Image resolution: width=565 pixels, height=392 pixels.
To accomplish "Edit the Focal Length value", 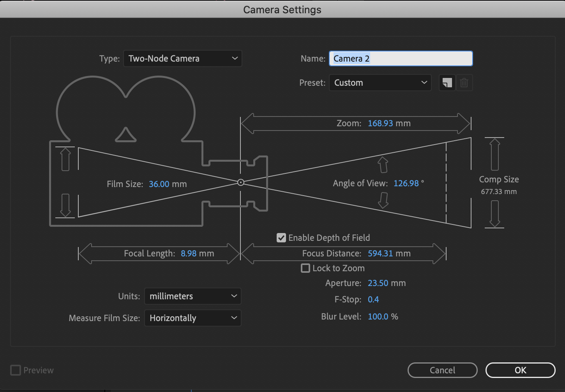I will 197,253.
